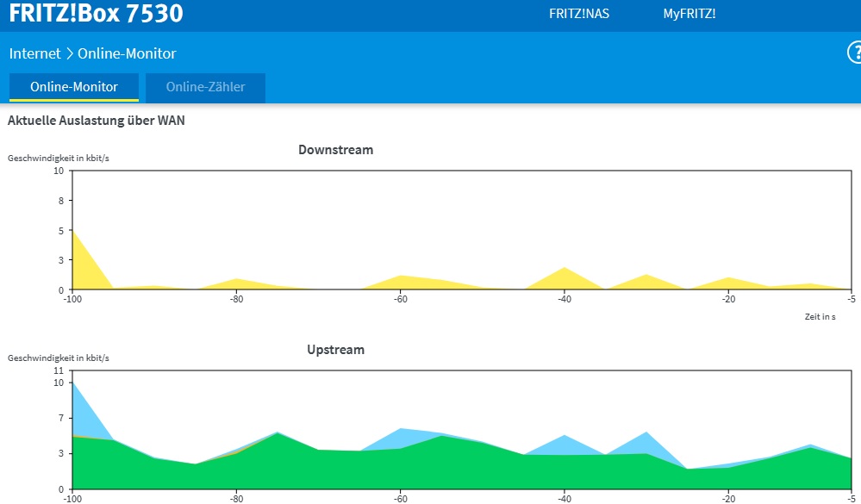Click the yellow downstream spike at -100
The image size is (861, 504).
pyautogui.click(x=83, y=269)
